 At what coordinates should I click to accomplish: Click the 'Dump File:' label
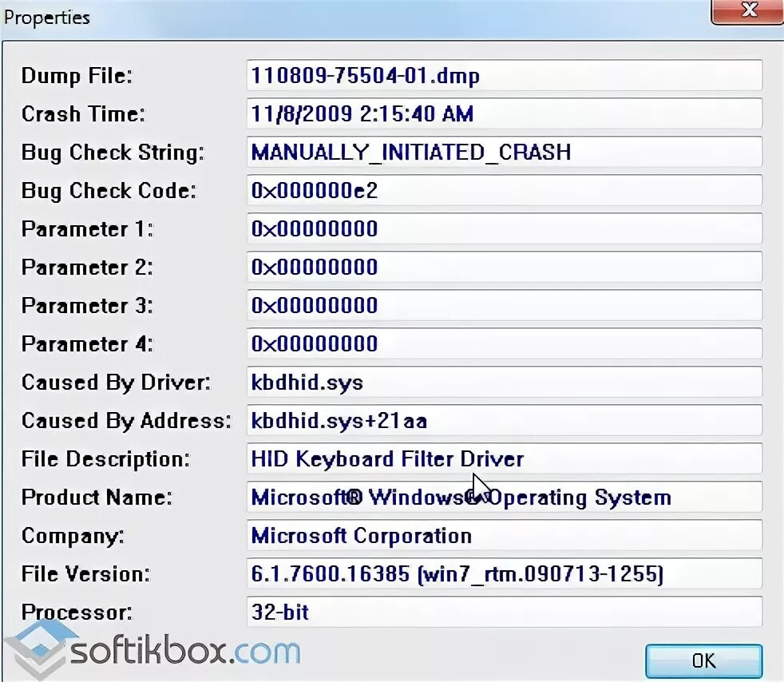pyautogui.click(x=77, y=76)
